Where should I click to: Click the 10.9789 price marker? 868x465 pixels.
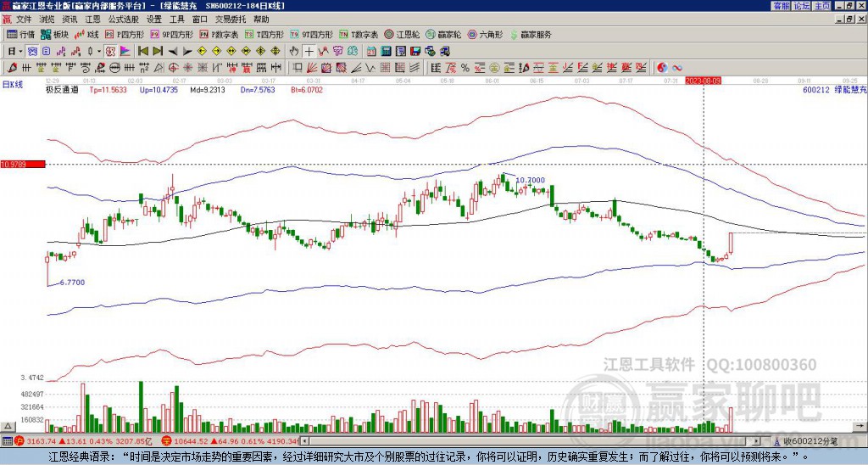(22, 164)
